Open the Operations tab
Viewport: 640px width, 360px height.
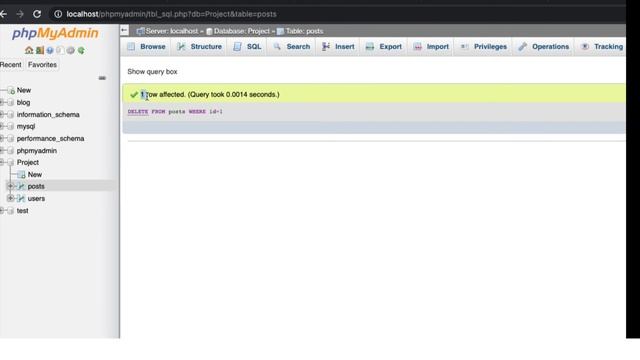(x=544, y=47)
